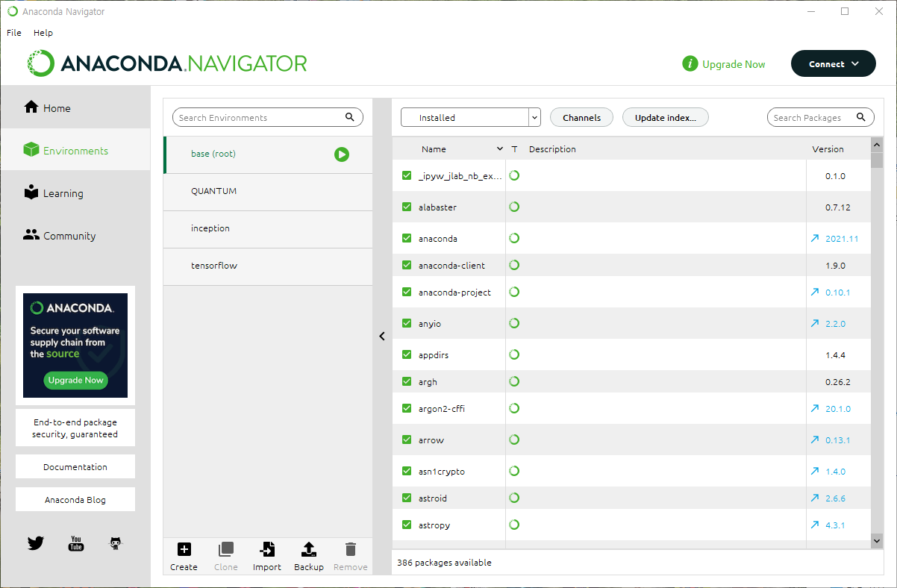
Task: Click the upgrade arrow for astropy
Action: [814, 525]
